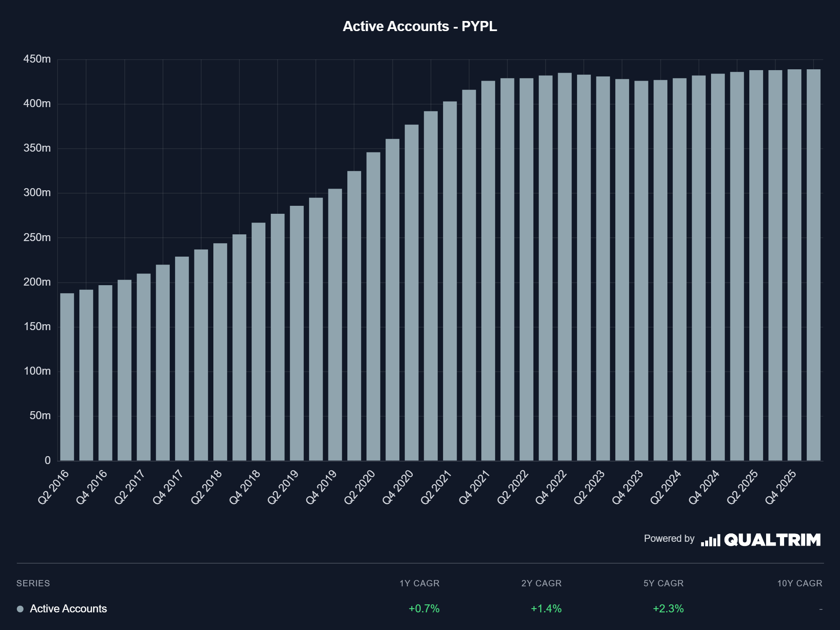
Task: Click the 'Q4 2017' x-axis label
Action: click(x=168, y=487)
